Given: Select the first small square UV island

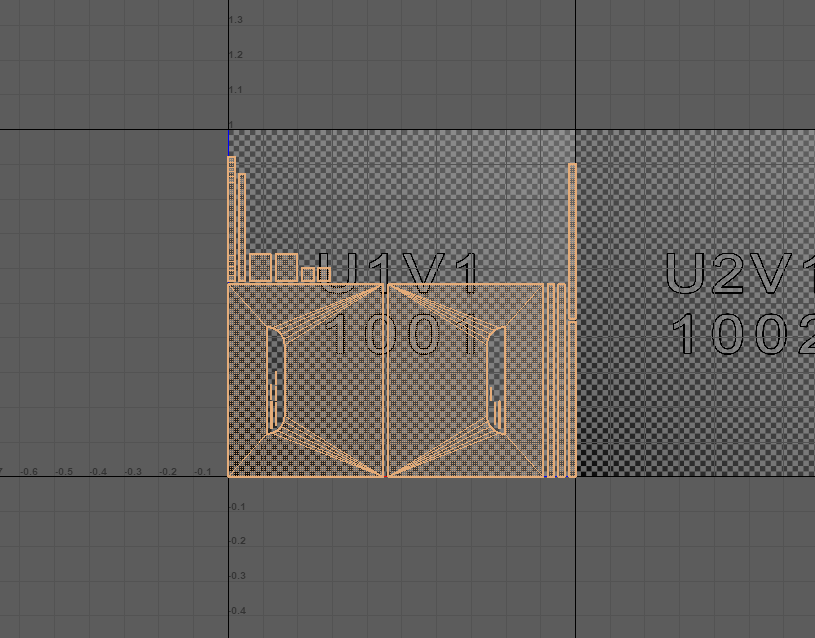Looking at the screenshot, I should click(x=260, y=267).
